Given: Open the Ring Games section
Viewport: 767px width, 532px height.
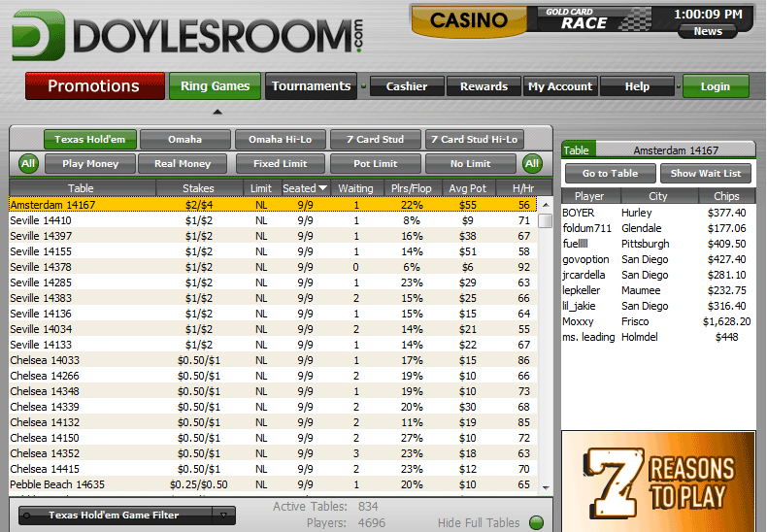Looking at the screenshot, I should click(x=215, y=86).
